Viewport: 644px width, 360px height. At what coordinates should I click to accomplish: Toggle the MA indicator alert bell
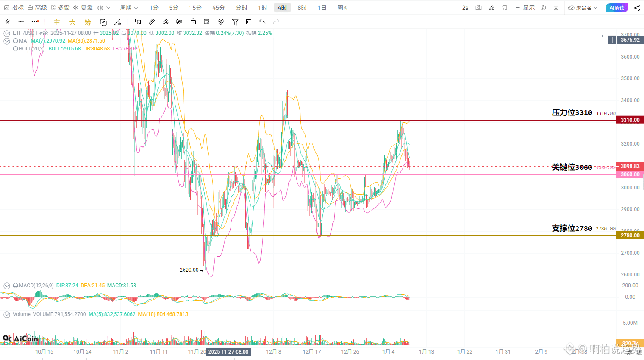point(15,41)
